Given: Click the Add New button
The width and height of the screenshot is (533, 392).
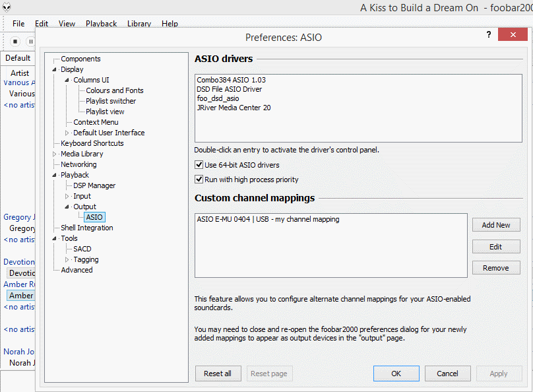Looking at the screenshot, I should click(x=495, y=225).
